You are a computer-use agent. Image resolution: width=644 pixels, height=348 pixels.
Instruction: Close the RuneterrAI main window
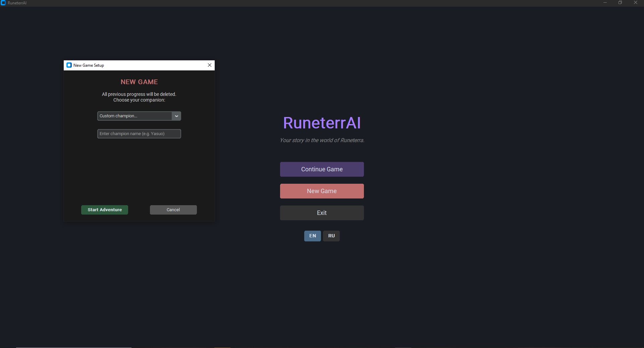tap(636, 3)
